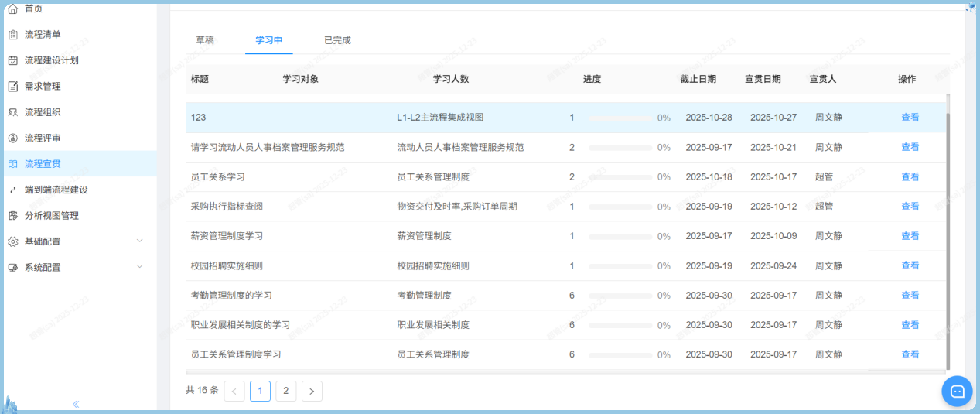The height and width of the screenshot is (414, 980).
Task: Click the 学习人数 column header
Action: 451,79
